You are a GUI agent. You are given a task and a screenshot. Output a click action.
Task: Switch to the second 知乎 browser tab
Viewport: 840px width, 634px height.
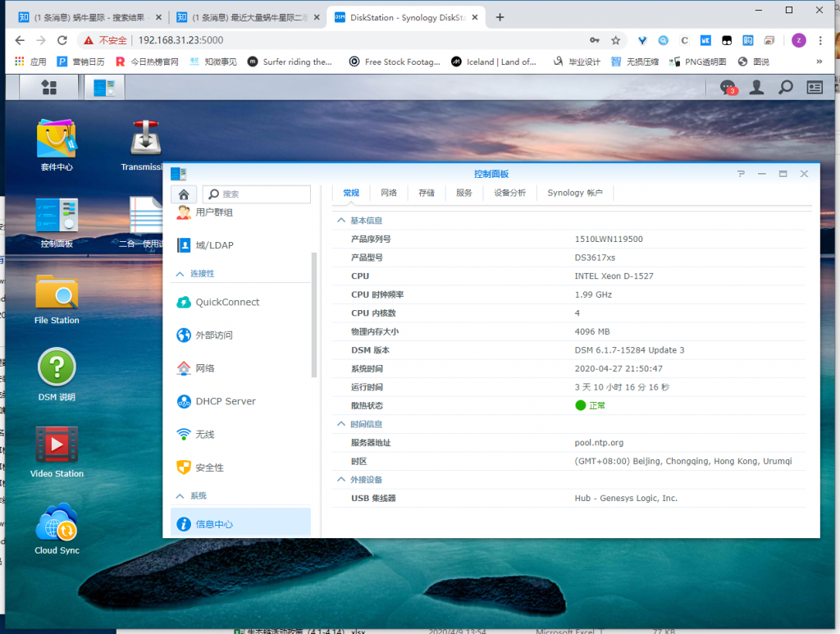pyautogui.click(x=248, y=17)
